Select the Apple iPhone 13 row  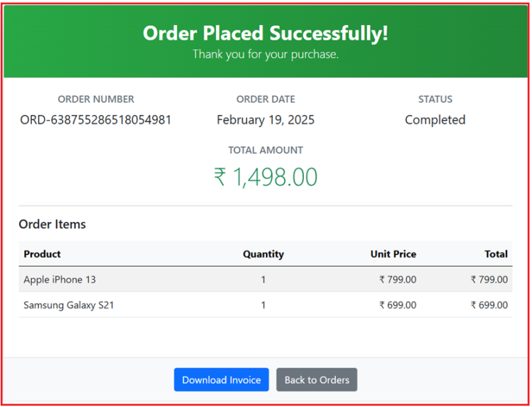click(60, 279)
